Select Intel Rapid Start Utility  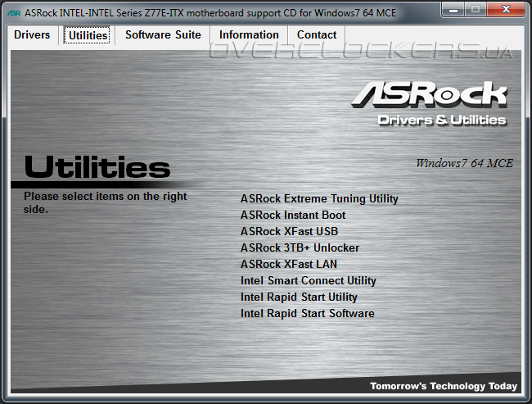point(299,297)
